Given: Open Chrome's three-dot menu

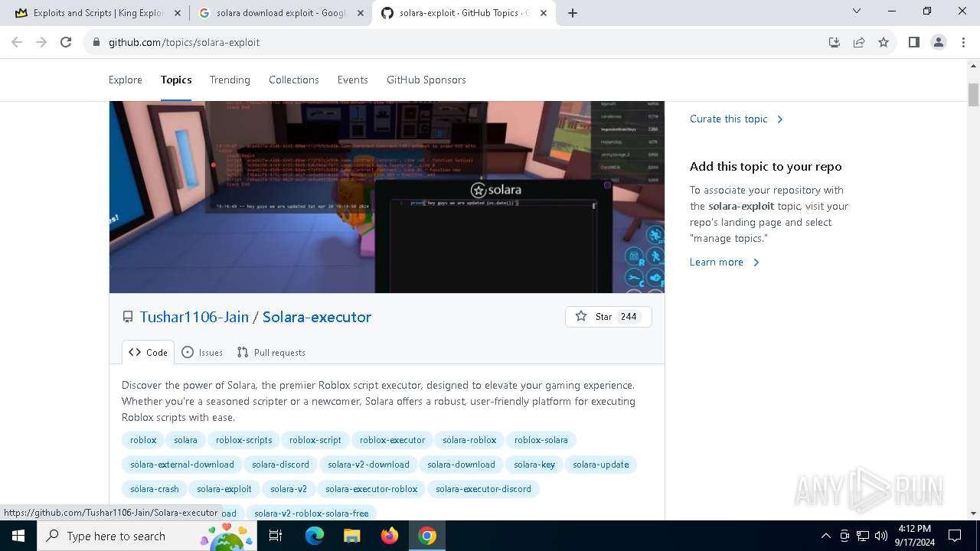Looking at the screenshot, I should (962, 42).
